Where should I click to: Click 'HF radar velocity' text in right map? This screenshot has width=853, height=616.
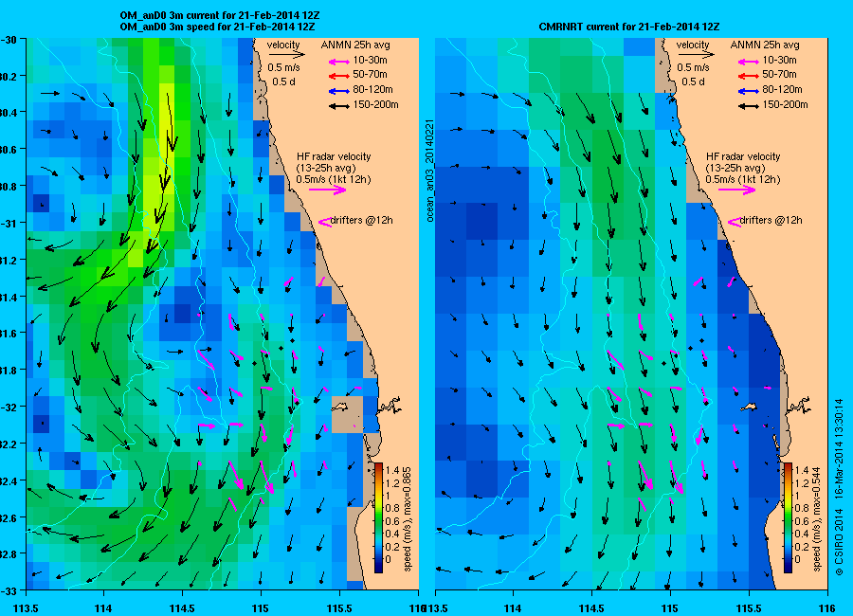point(742,156)
